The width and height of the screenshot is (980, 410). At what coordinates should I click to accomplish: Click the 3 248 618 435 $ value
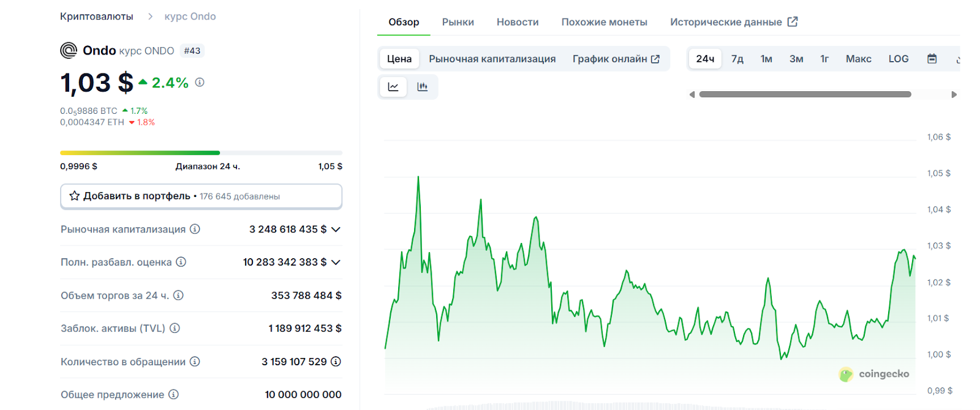pyautogui.click(x=288, y=229)
